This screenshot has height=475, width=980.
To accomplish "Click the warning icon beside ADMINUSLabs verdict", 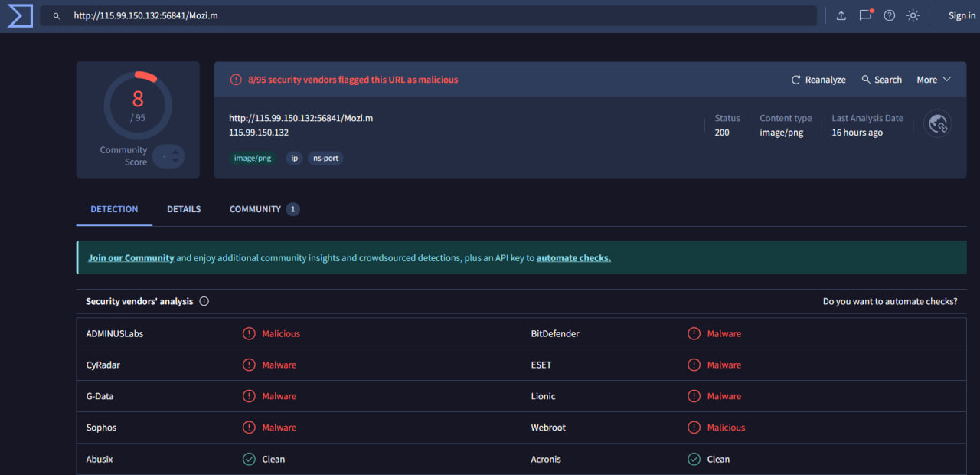I will [x=249, y=333].
